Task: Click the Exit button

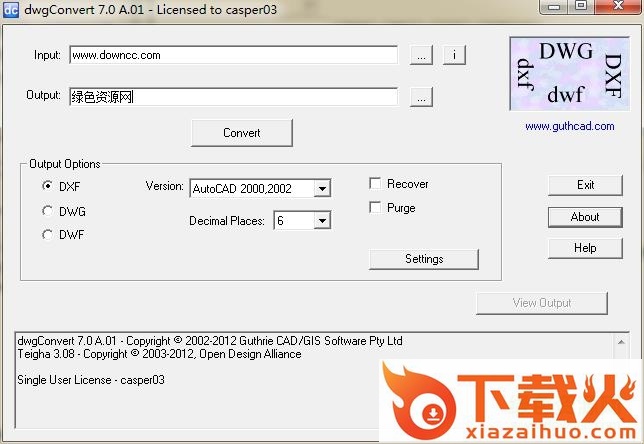Action: point(585,185)
